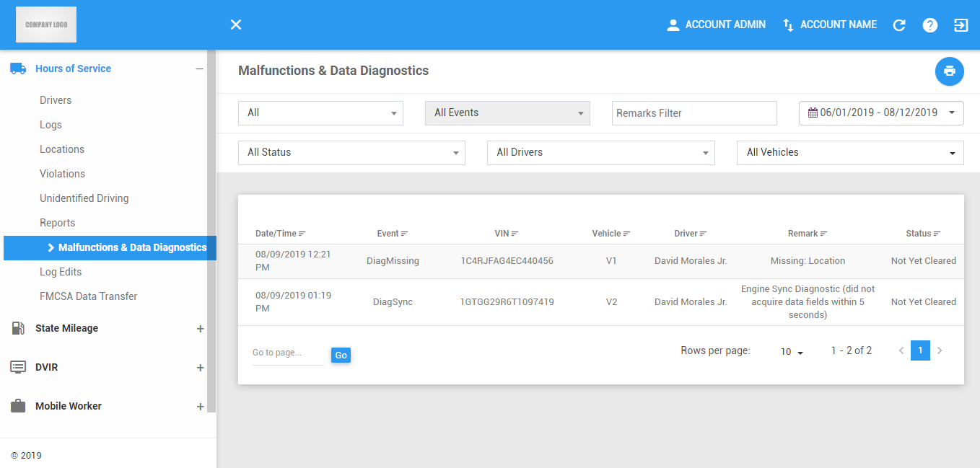
Task: Click vehicle V2 cell
Action: [x=611, y=302]
